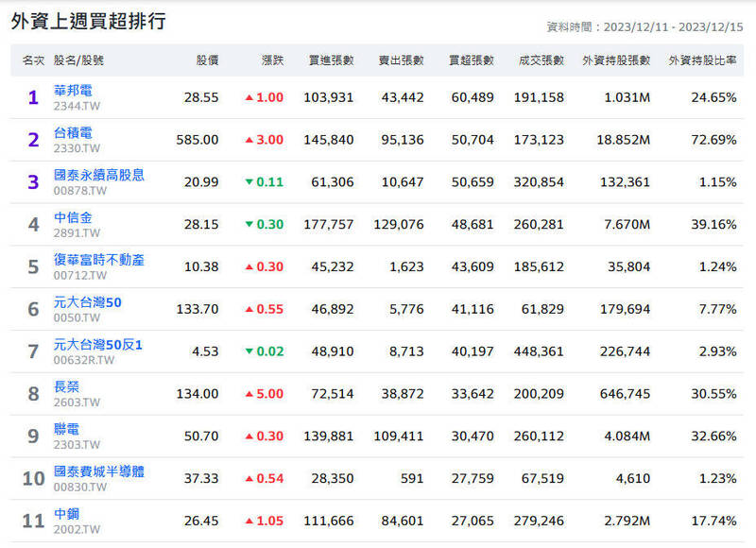756x548 pixels.
Task: Click the 1.05 price change for 中鋼
Action: 265,521
